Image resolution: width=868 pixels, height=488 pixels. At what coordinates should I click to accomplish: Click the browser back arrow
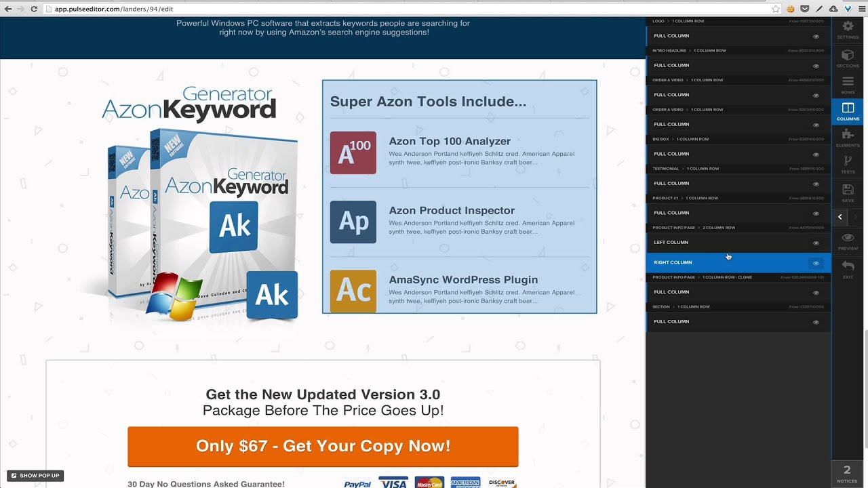[8, 9]
